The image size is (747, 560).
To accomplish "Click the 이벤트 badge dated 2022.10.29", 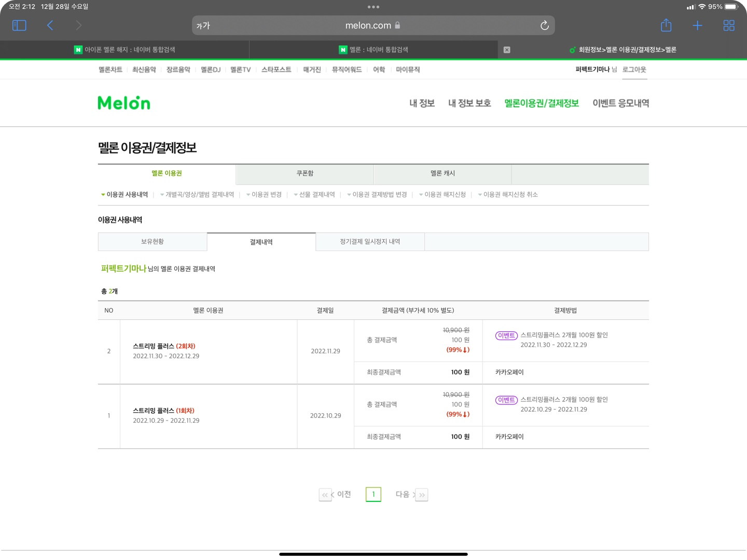I will (506, 400).
